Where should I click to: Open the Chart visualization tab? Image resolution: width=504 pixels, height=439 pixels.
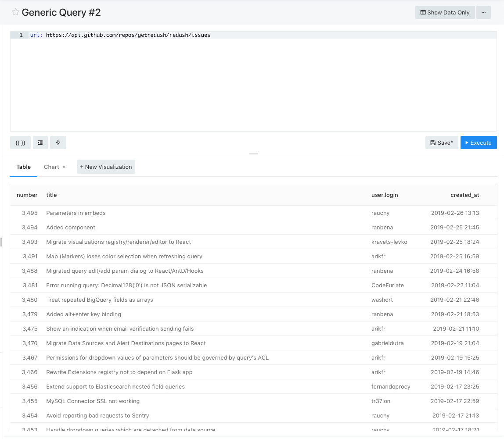(x=51, y=167)
